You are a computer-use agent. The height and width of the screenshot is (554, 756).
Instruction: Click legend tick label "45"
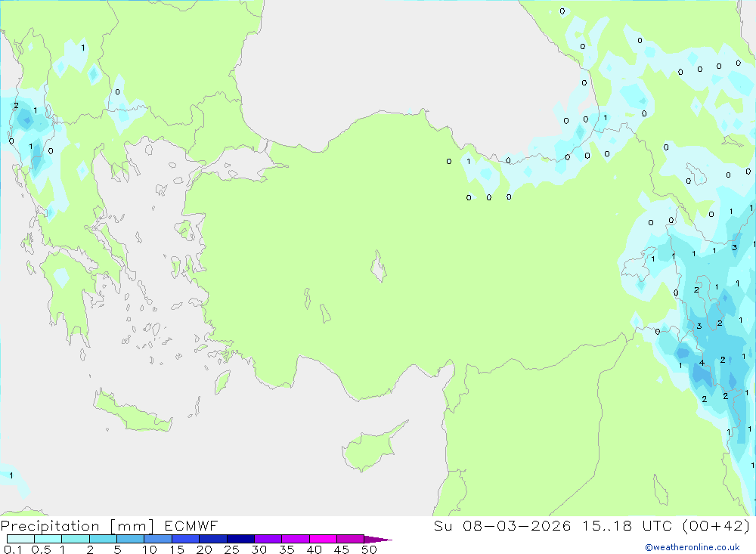pos(342,549)
